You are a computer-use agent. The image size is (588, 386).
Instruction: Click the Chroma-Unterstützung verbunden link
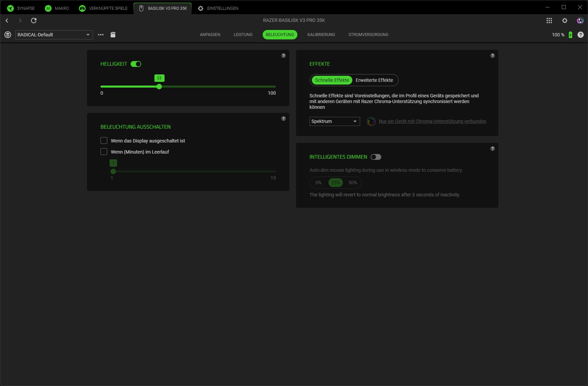(x=432, y=121)
